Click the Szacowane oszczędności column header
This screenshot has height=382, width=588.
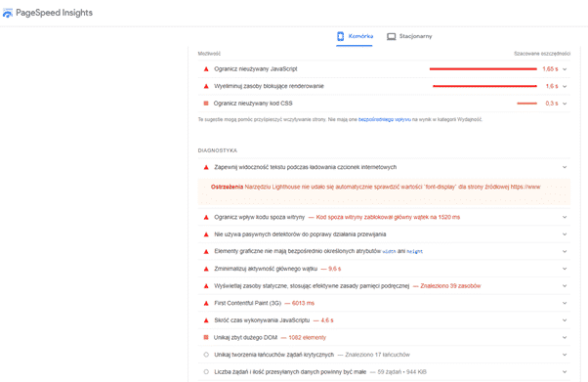click(x=542, y=54)
